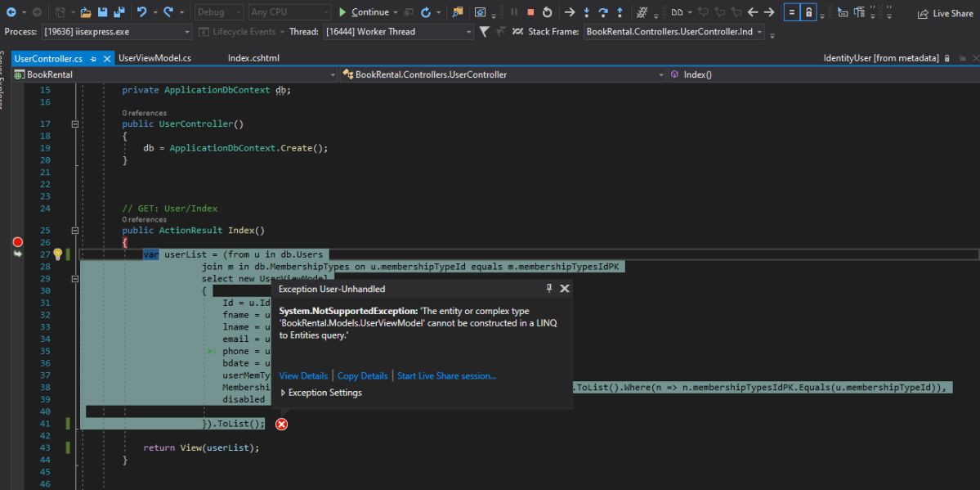980x490 pixels.
Task: Expand Exception Settings section
Action: tap(321, 393)
